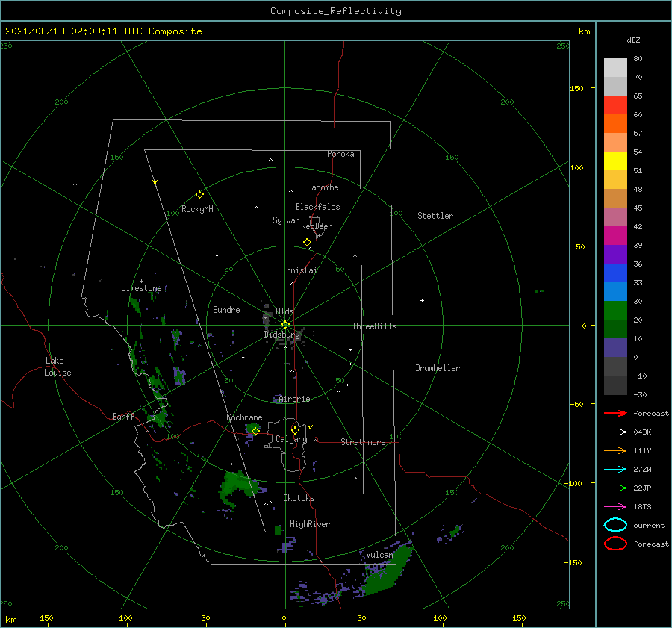672x628 pixels.
Task: Select the magenta 42 dBZ legend swatch
Action: (615, 235)
